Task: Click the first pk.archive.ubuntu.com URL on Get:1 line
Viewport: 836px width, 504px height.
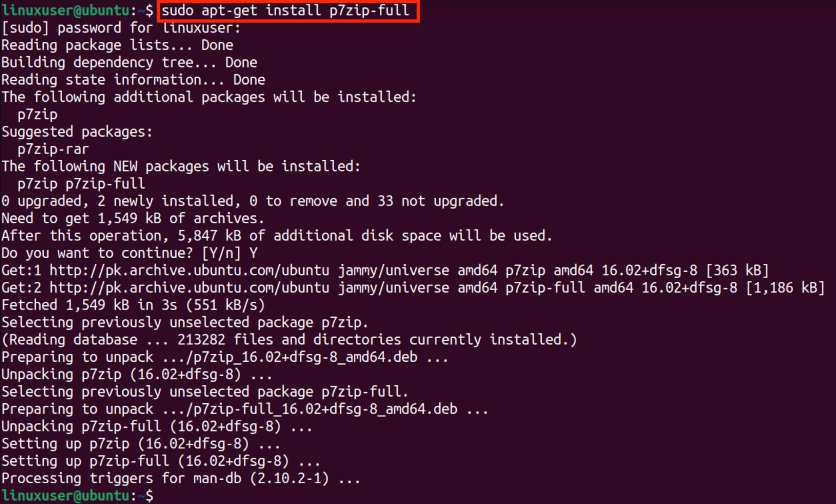Action: tap(189, 271)
